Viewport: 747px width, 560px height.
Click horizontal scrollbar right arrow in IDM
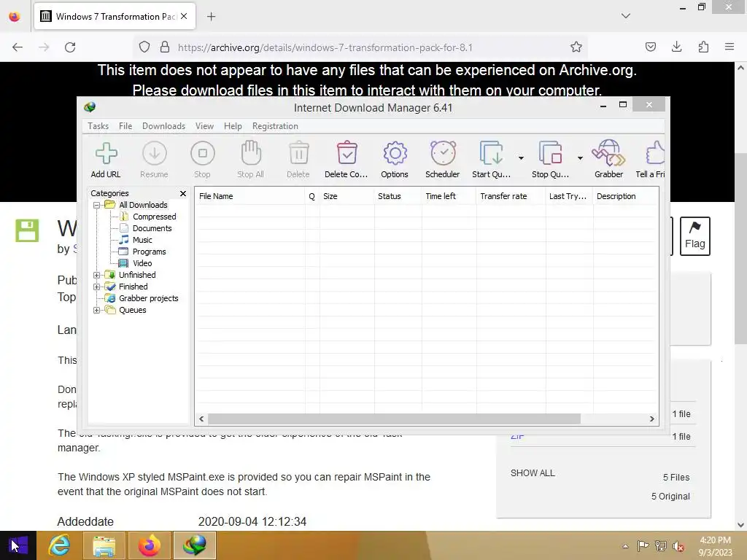(x=651, y=419)
